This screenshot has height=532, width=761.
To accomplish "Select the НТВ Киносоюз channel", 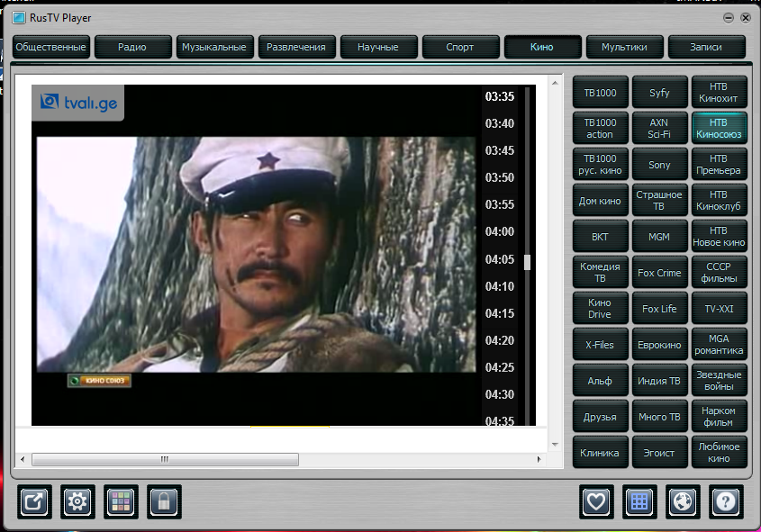I will [x=718, y=128].
